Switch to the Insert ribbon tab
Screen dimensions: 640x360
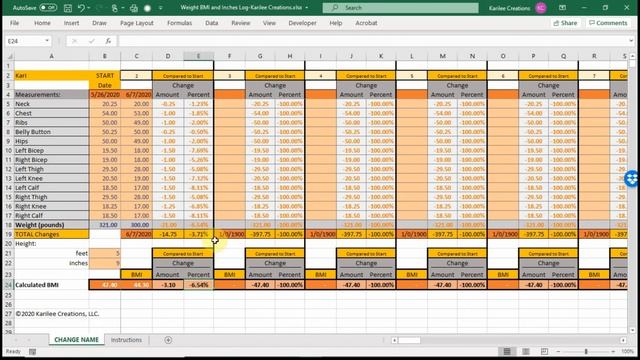click(x=71, y=23)
